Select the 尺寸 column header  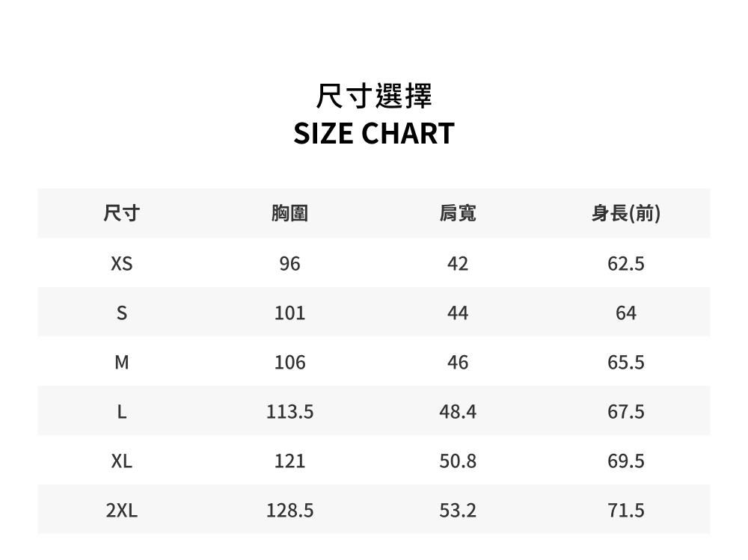click(121, 214)
